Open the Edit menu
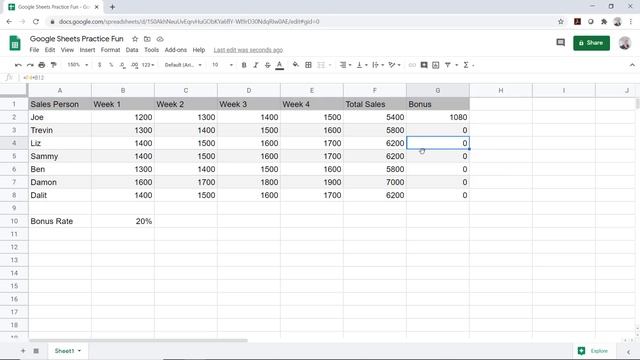This screenshot has height=360, width=640. tap(50, 50)
